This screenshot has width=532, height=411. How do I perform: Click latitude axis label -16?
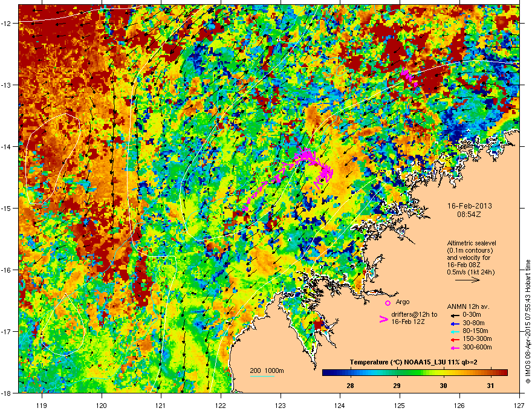point(7,270)
